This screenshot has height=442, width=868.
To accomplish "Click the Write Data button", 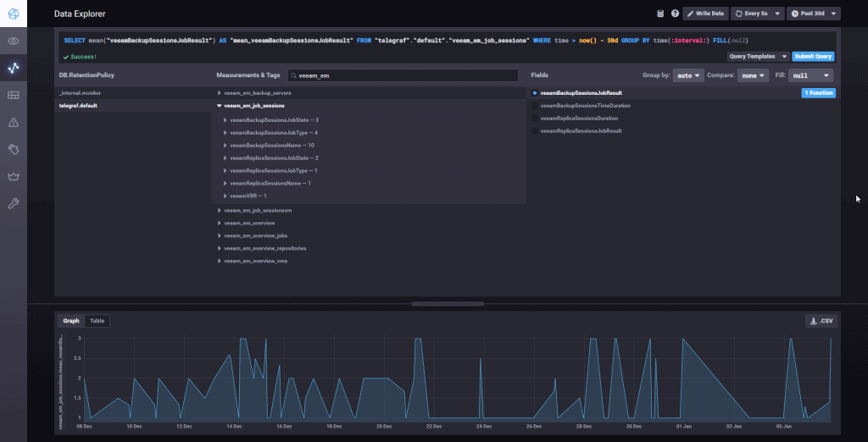I will pyautogui.click(x=705, y=14).
